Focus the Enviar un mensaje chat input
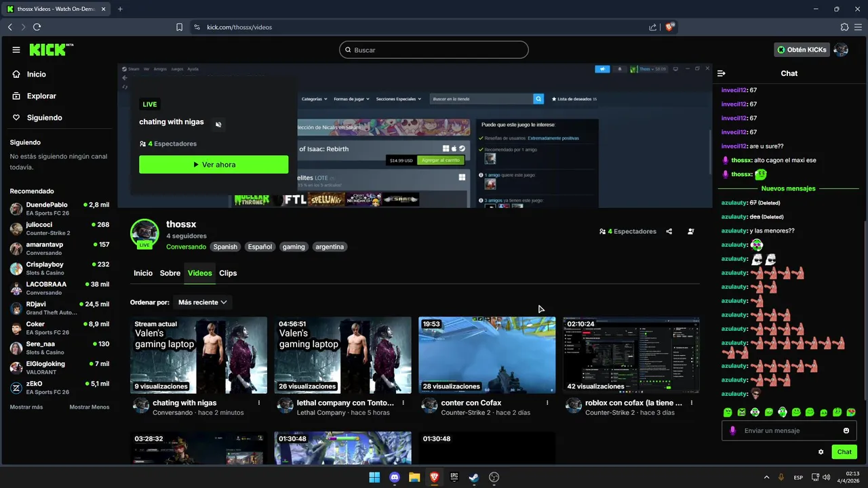The image size is (868, 488). pos(789,431)
